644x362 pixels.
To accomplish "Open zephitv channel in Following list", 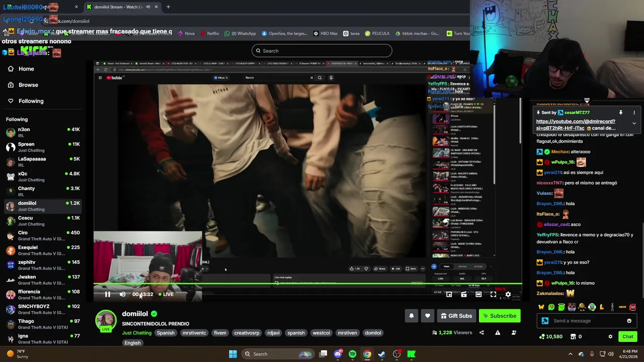I will [x=43, y=265].
